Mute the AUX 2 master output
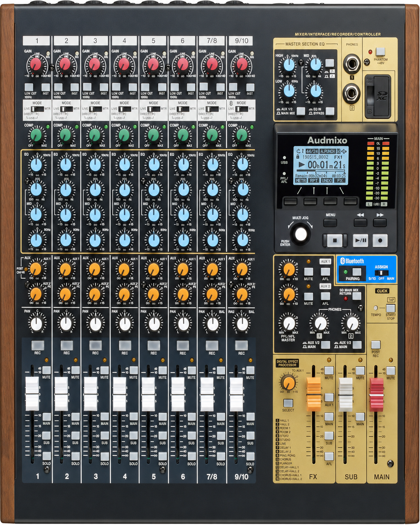This screenshot has width=420, height=525. (x=308, y=296)
